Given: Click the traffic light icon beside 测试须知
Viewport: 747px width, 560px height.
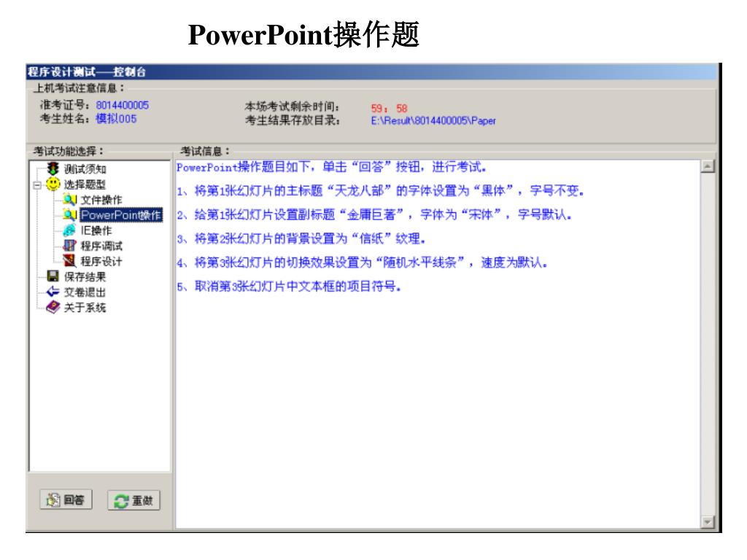Looking at the screenshot, I should click(x=53, y=168).
